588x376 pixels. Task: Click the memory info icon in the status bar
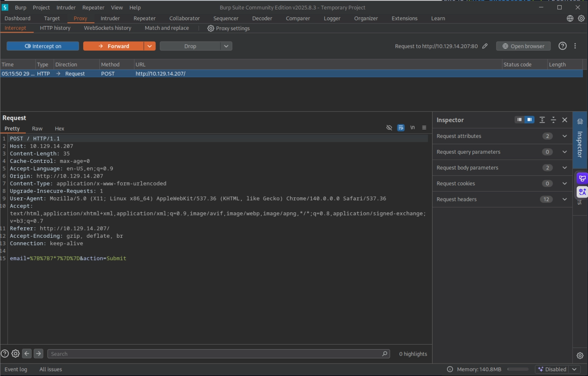point(450,369)
